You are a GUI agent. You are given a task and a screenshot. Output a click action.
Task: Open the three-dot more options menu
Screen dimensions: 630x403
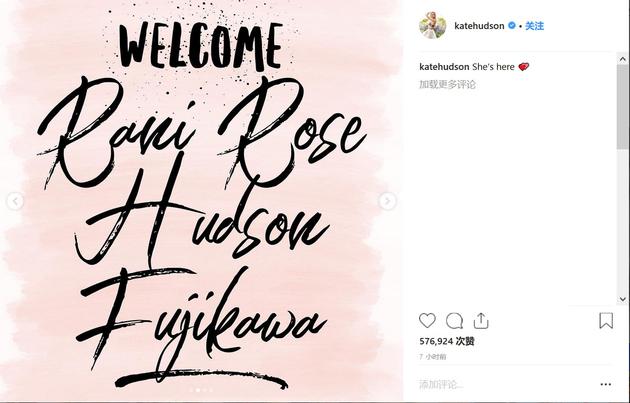point(605,385)
